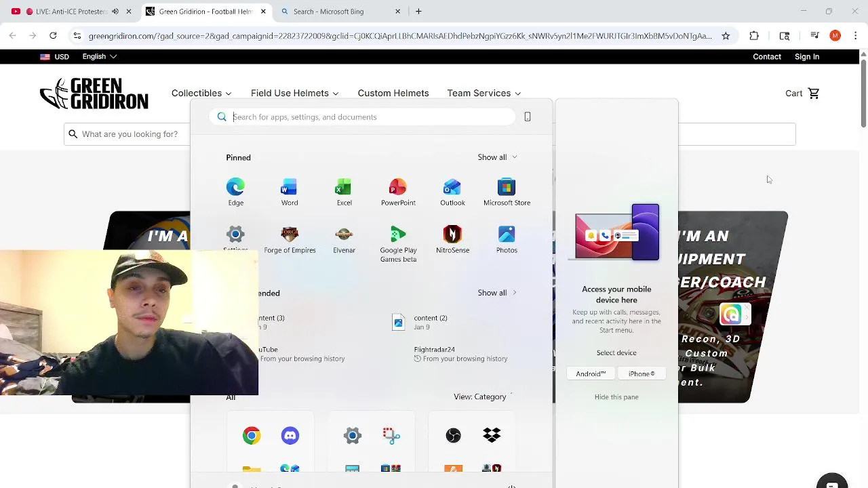The height and width of the screenshot is (488, 868).
Task: Open Chrome media controls icon
Action: [815, 36]
